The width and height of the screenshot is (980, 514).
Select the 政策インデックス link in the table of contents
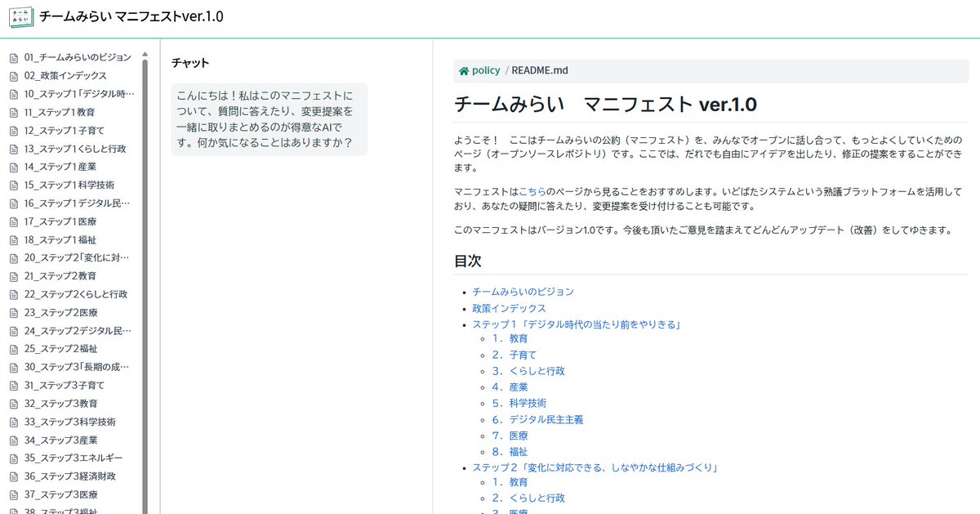[x=510, y=308]
